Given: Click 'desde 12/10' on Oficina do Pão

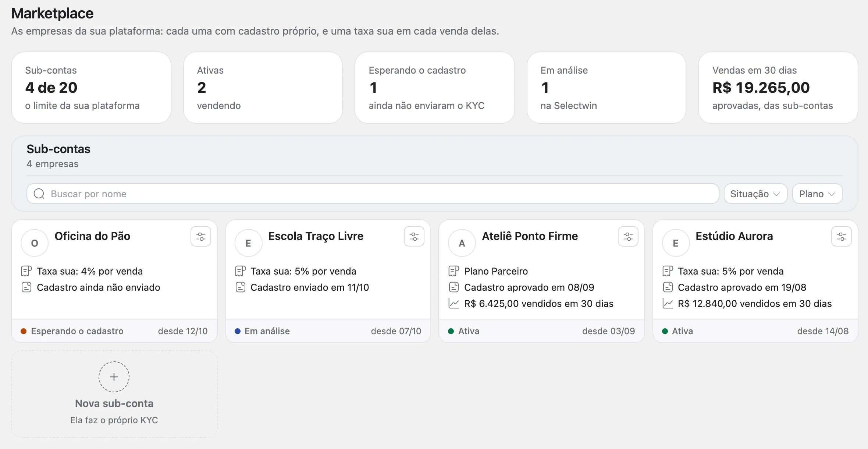Looking at the screenshot, I should [x=183, y=331].
